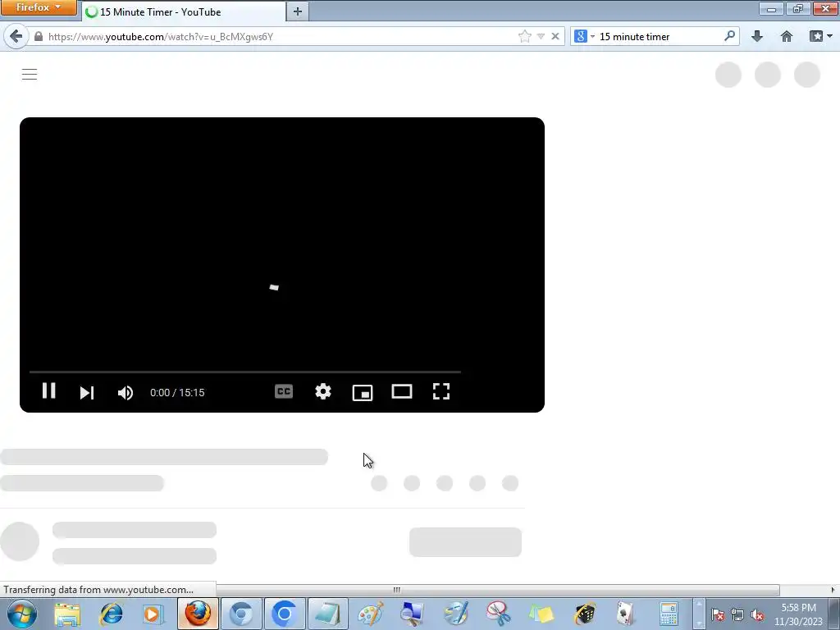Switch to the gray Chromium taskbar window
Image resolution: width=840 pixels, height=630 pixels.
(x=242, y=614)
